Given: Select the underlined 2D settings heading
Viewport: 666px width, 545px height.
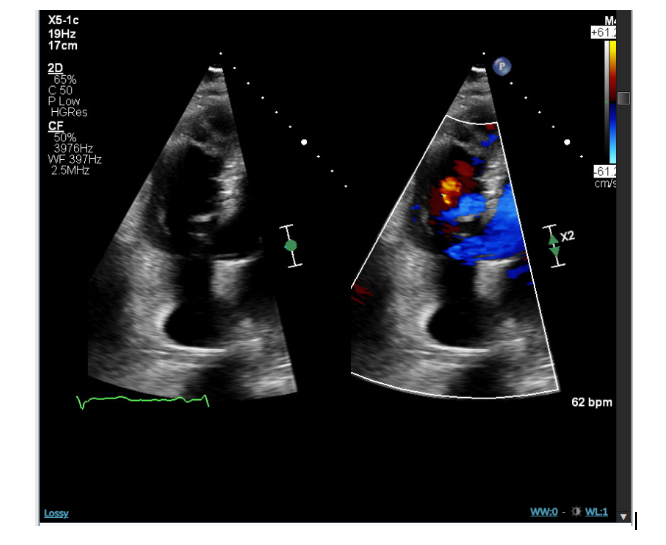Looking at the screenshot, I should tap(55, 67).
